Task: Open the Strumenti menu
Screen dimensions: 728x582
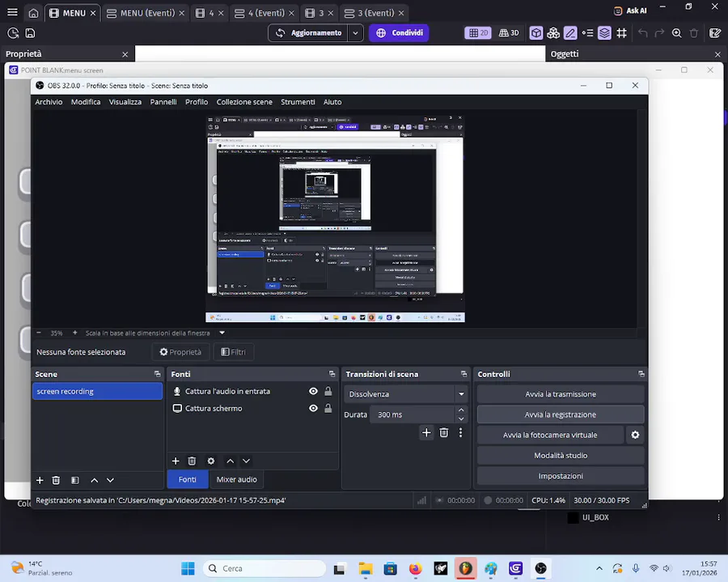Action: [x=298, y=102]
